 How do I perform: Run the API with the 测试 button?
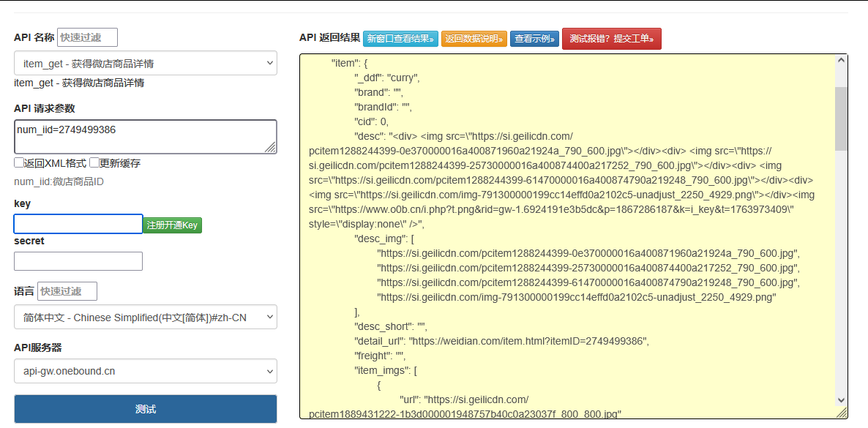[x=146, y=409]
